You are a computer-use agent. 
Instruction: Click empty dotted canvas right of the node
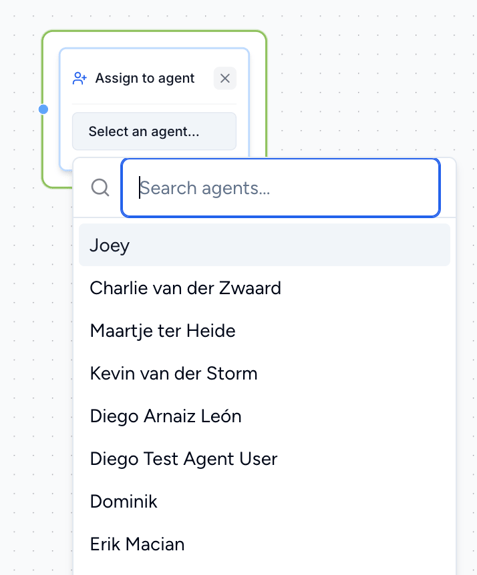pos(367,92)
